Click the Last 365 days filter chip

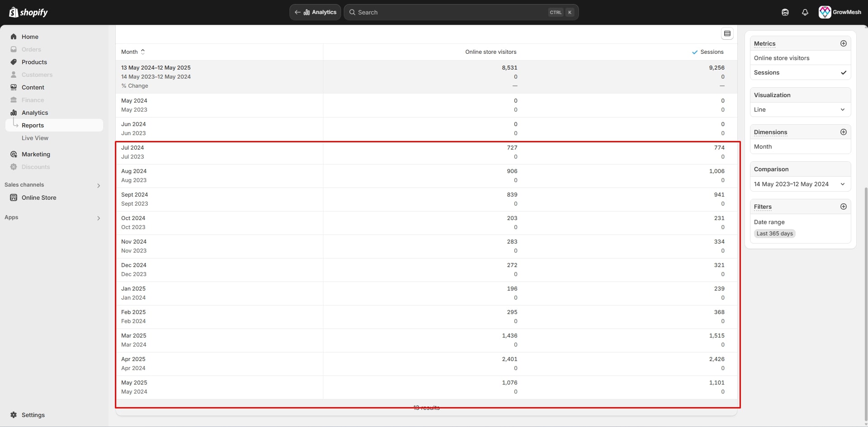[x=774, y=234]
